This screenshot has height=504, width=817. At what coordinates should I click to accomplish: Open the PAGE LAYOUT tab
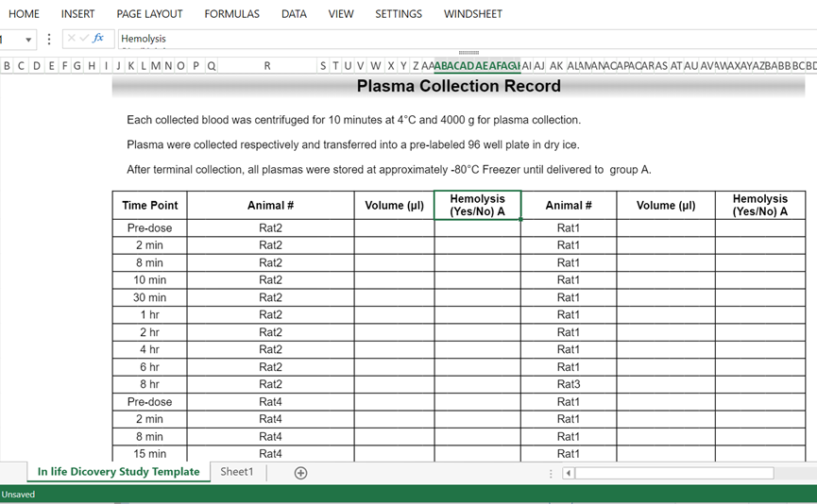149,14
